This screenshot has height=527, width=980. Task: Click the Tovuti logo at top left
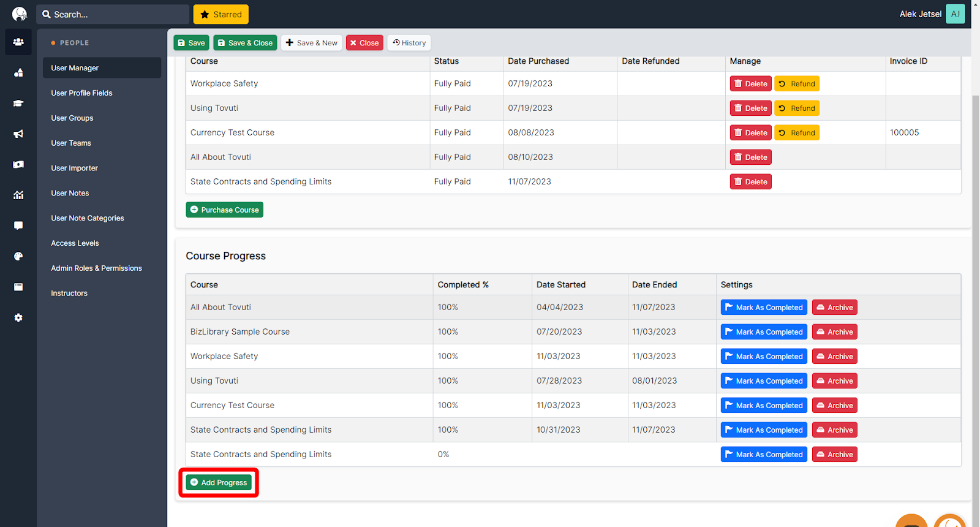[x=20, y=14]
